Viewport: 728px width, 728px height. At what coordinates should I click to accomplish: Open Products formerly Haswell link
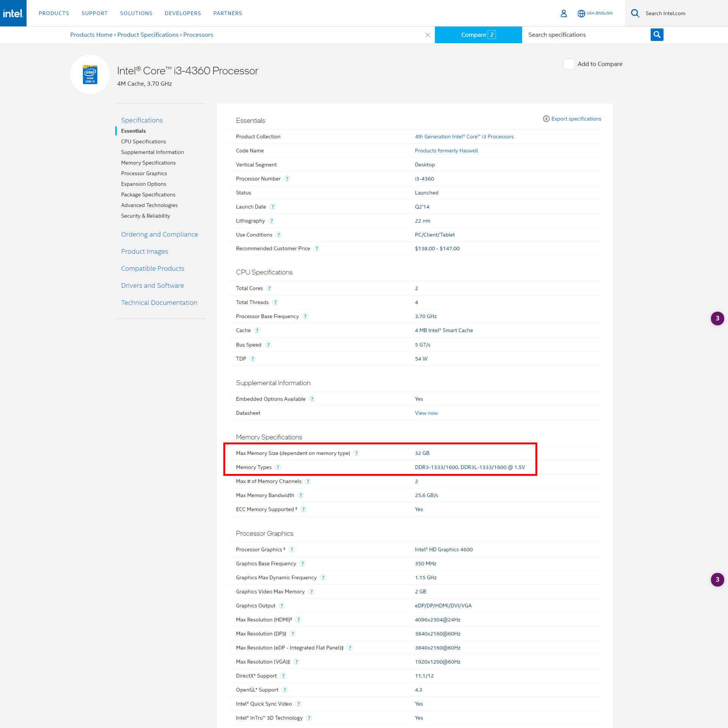coord(446,151)
